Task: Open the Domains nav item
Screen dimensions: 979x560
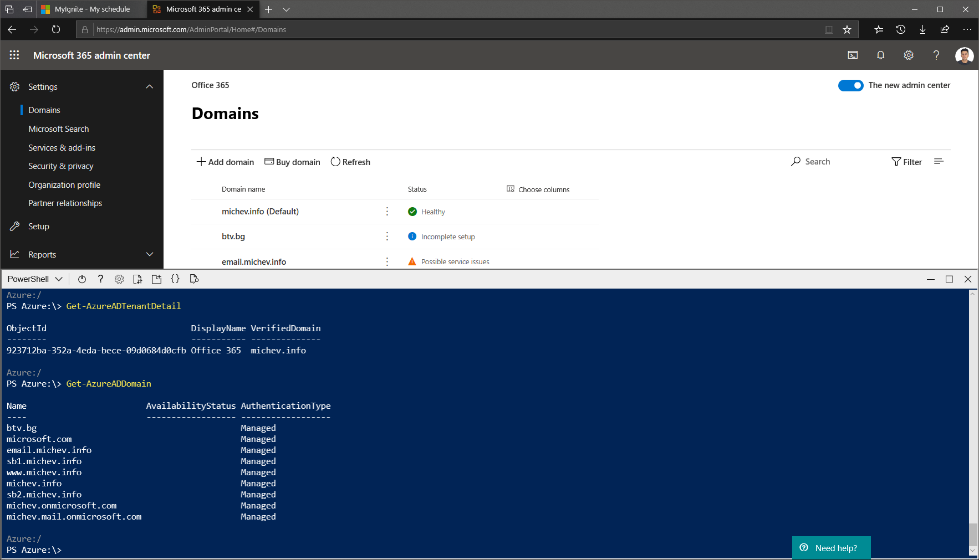Action: (x=44, y=110)
